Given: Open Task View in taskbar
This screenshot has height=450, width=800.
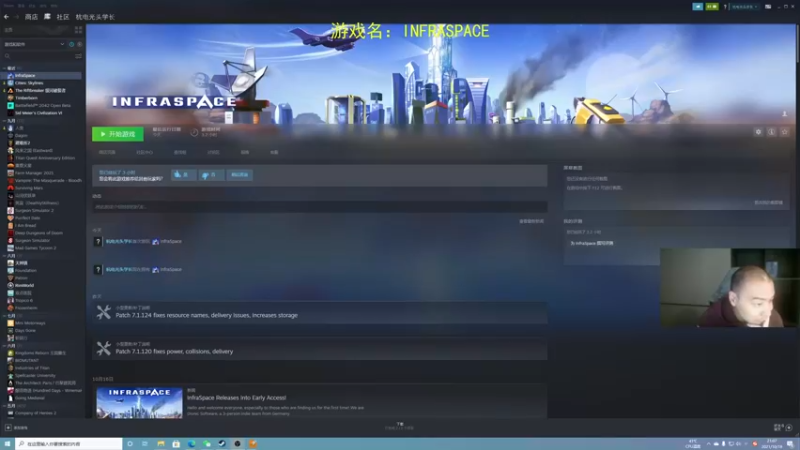Looking at the screenshot, I should [145, 444].
